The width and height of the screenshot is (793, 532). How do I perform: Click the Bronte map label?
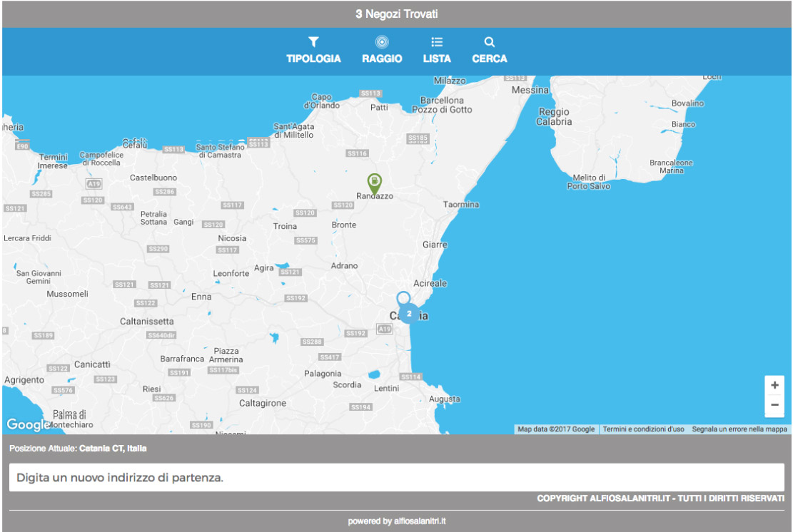coord(344,225)
